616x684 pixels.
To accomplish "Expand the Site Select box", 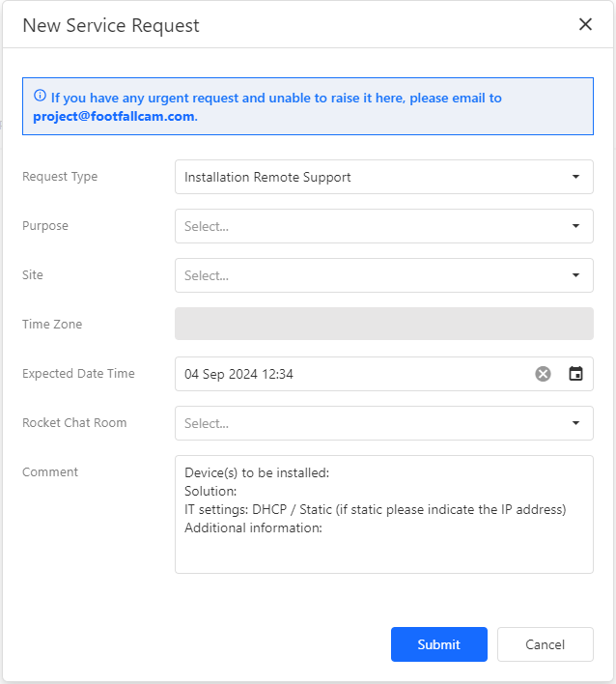I will click(x=367, y=275).
